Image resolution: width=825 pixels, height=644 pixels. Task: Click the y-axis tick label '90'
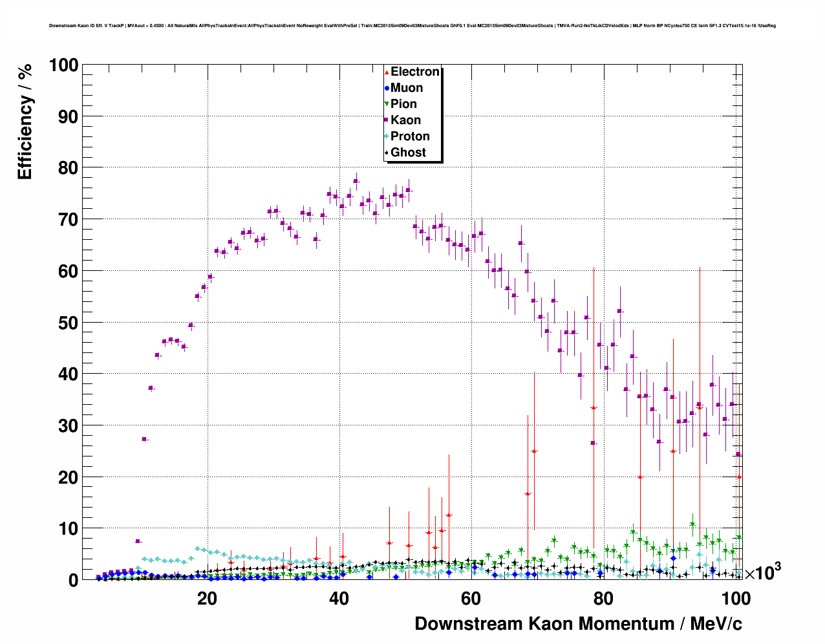point(68,116)
